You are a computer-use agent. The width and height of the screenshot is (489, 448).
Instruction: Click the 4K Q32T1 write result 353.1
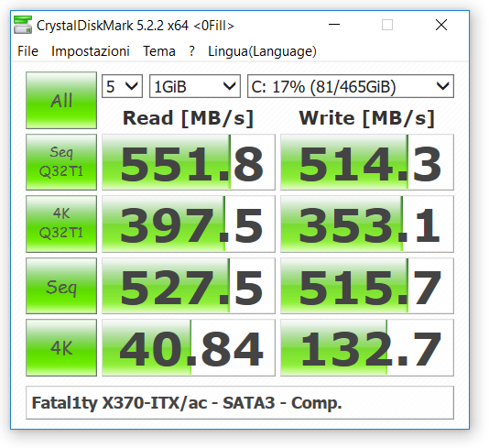point(367,224)
